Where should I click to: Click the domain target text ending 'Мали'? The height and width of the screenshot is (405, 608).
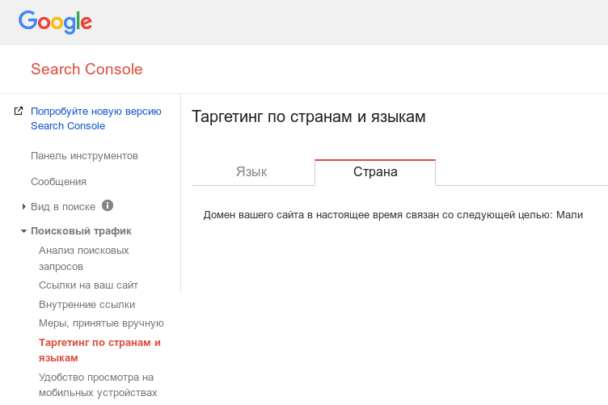pos(393,215)
